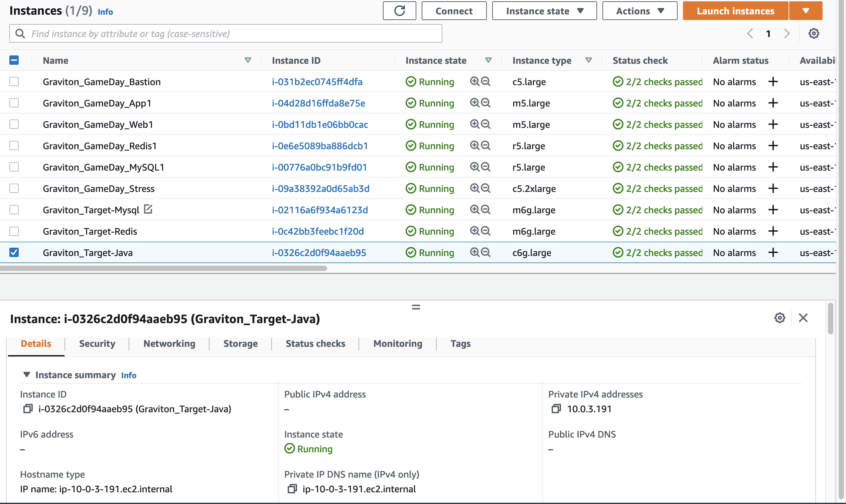Open instance link i-04d28d16ffda8e75e

[x=318, y=103]
